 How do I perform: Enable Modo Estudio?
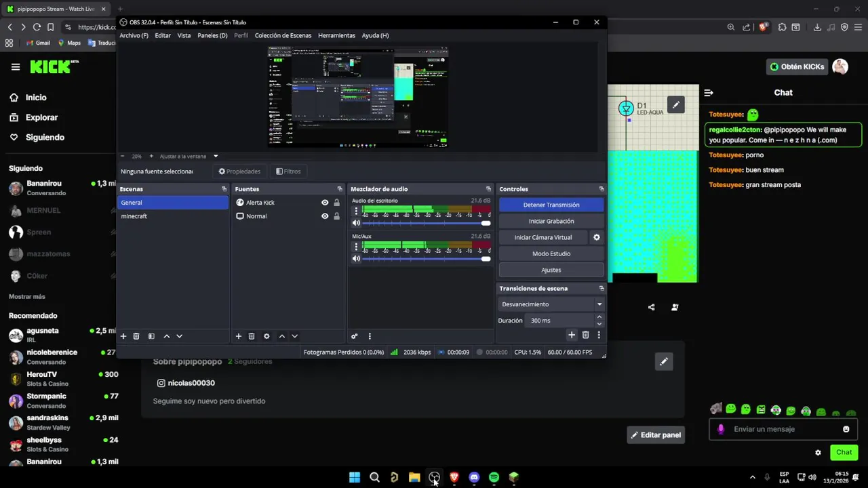[551, 253]
